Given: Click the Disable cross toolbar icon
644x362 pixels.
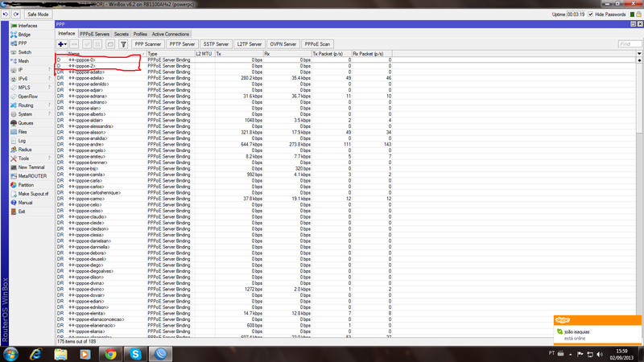Looking at the screenshot, I should (97, 44).
